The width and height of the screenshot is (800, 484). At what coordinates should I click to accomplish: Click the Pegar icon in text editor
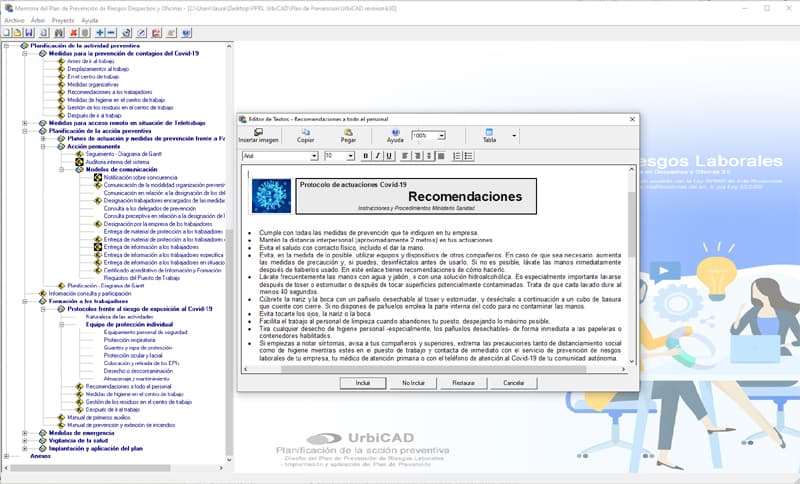(x=348, y=136)
